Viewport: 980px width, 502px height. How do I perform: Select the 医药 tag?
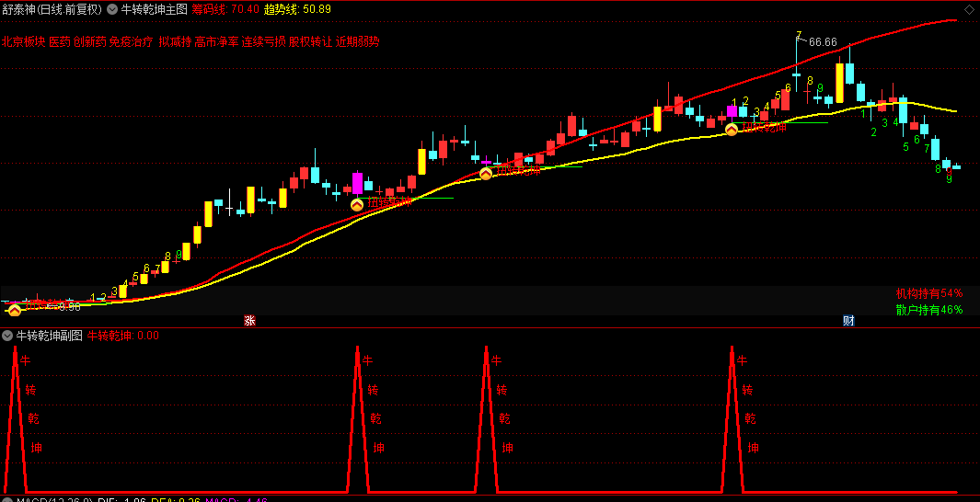(60, 42)
